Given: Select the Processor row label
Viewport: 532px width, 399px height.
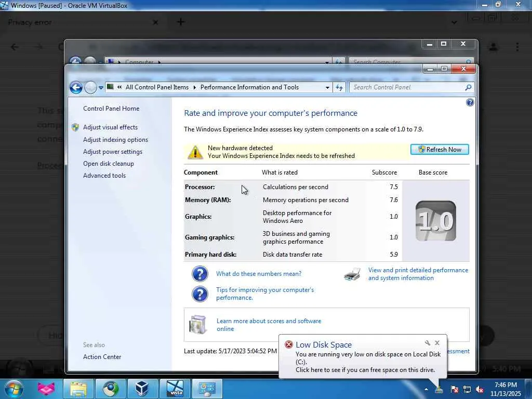Looking at the screenshot, I should 200,187.
